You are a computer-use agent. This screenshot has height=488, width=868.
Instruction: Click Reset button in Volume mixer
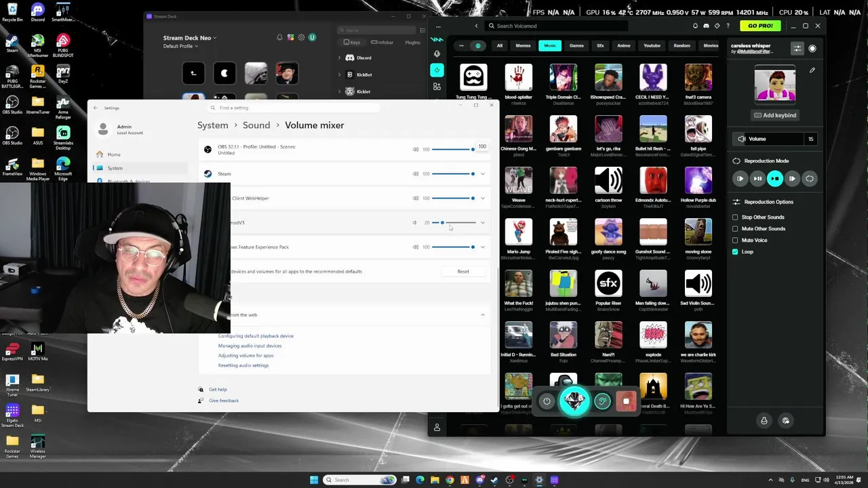tap(463, 271)
